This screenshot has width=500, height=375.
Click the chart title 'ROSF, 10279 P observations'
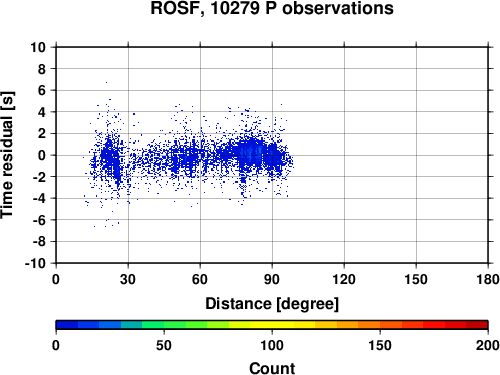click(272, 8)
